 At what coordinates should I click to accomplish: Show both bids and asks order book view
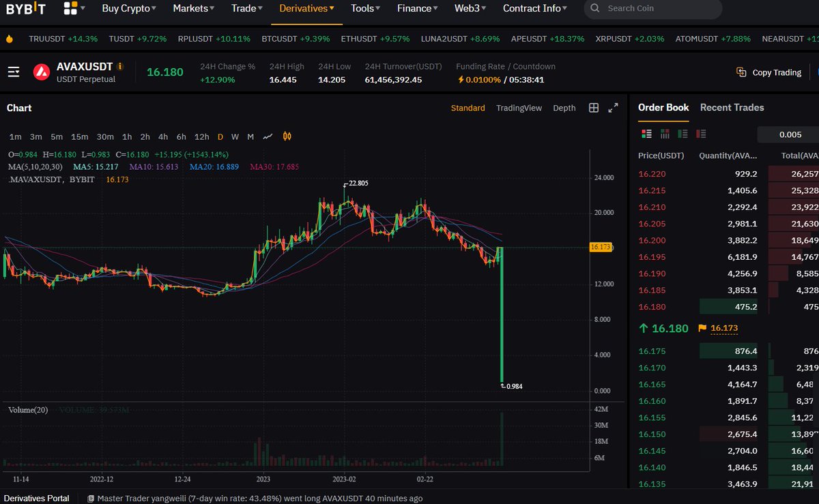647,134
